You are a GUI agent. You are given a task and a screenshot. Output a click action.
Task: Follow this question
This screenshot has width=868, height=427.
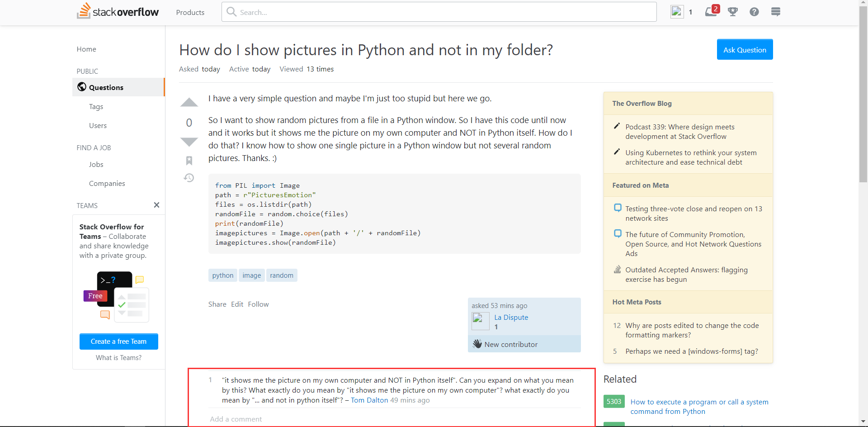pyautogui.click(x=258, y=304)
